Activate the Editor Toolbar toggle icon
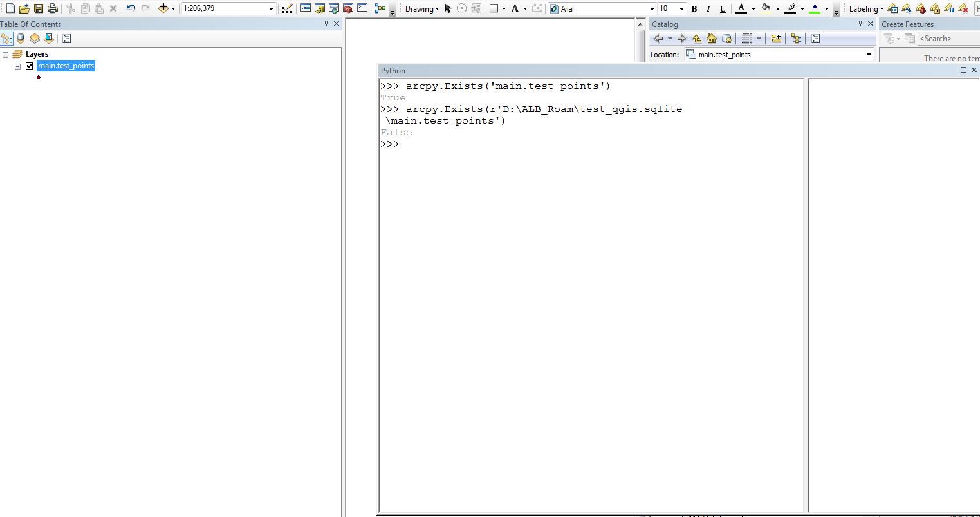This screenshot has height=517, width=980. point(288,8)
